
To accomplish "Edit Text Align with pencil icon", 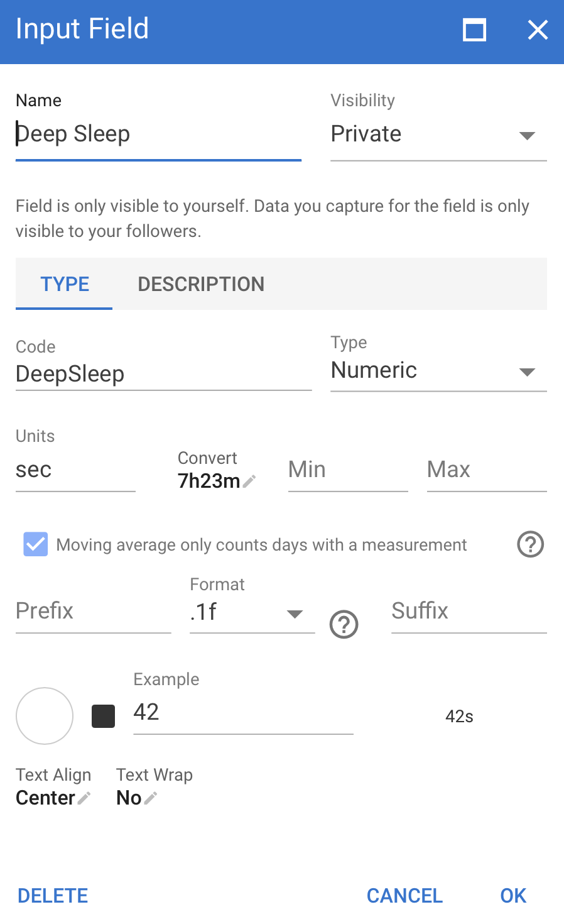I will [84, 798].
